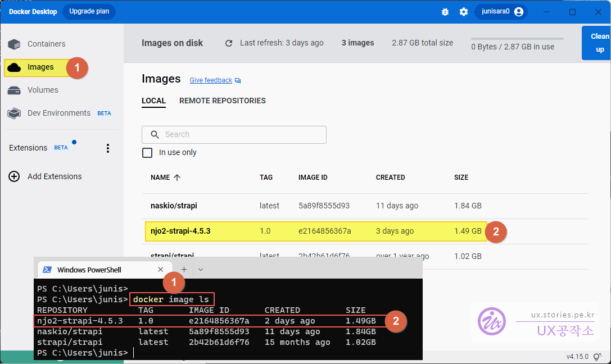This screenshot has height=364, width=611.
Task: Click the disk usage progress bar
Action: click(x=517, y=39)
